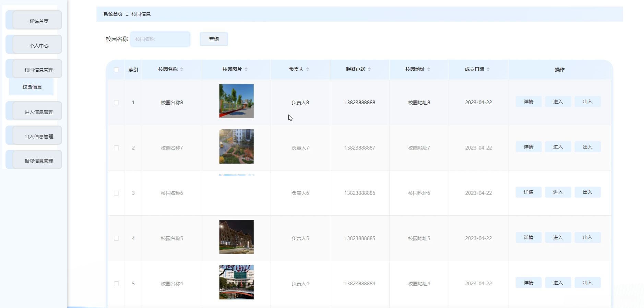Screen dimensions: 644x308
Task: Click the phone number 13823888885
Action: click(x=360, y=238)
